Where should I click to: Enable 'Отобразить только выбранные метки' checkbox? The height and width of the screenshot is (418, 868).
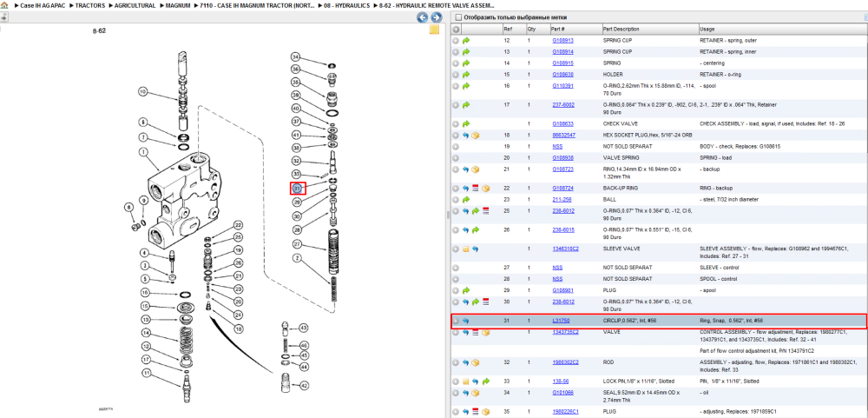click(x=457, y=17)
